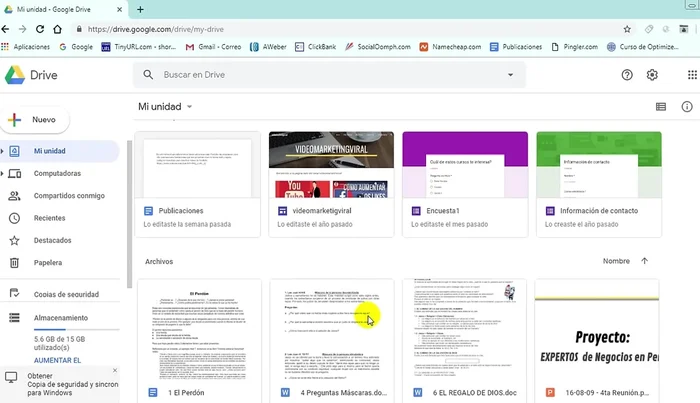The image size is (700, 403).
Task: Reverse sort direction arrow next to Nombre
Action: [x=644, y=261]
